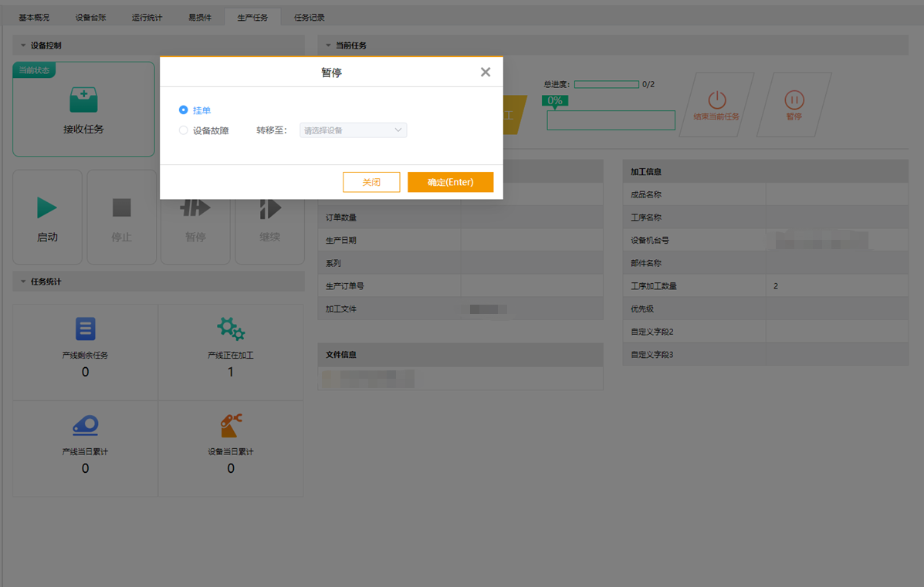Click the 关闭 button in dialog
Image resolution: width=924 pixels, height=587 pixels.
pyautogui.click(x=371, y=182)
